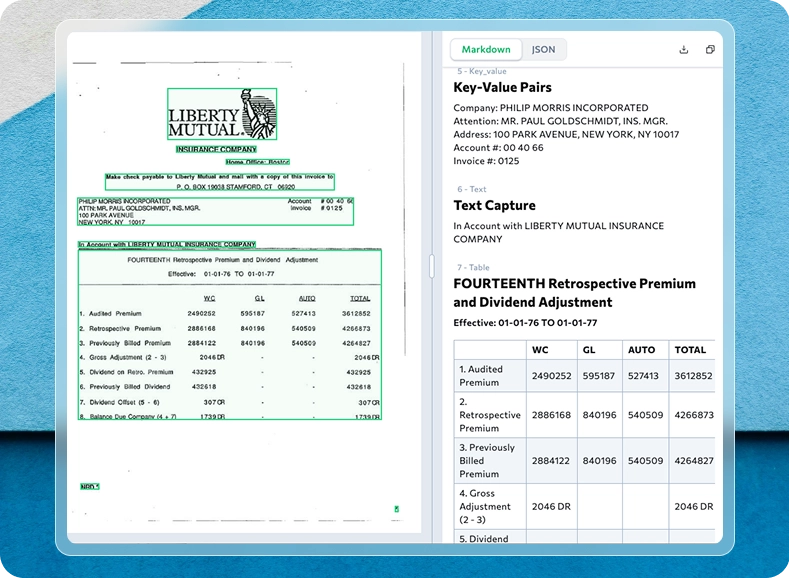Select the 'Home Office: Boston' highlighted region

pyautogui.click(x=257, y=162)
